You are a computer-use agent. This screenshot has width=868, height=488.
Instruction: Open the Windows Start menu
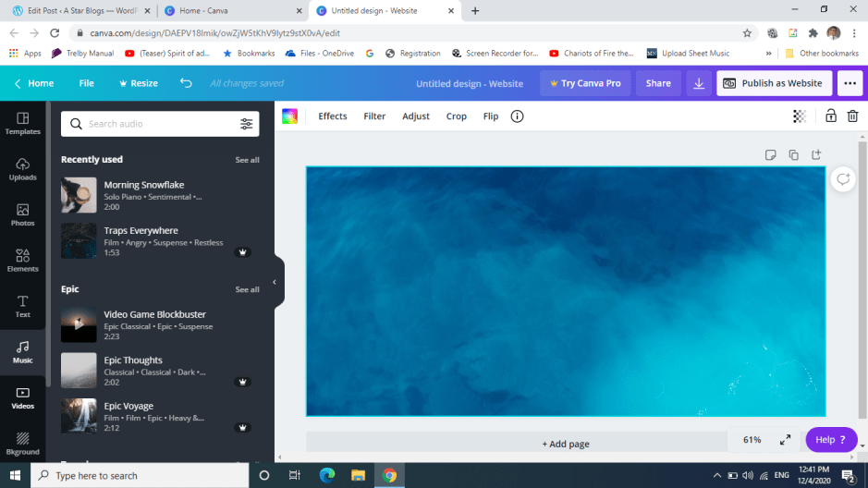15,475
